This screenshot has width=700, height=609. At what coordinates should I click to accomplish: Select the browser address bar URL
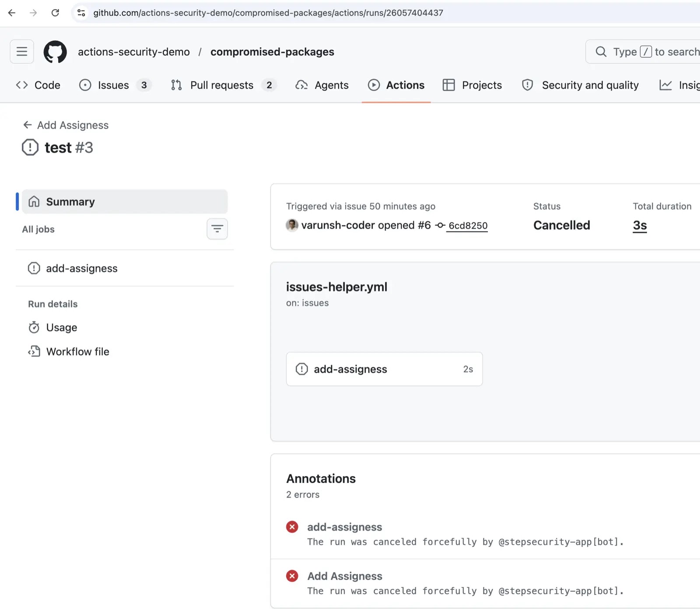coord(268,13)
